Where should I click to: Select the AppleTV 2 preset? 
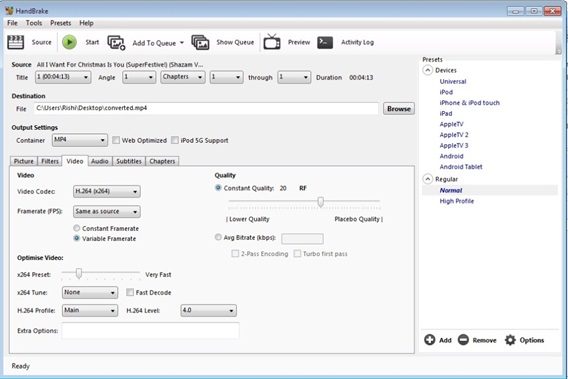tap(454, 135)
